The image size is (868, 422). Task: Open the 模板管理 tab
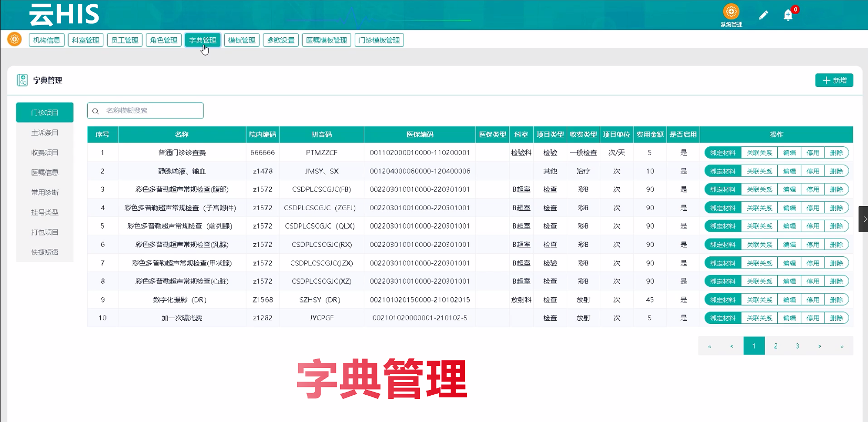241,40
